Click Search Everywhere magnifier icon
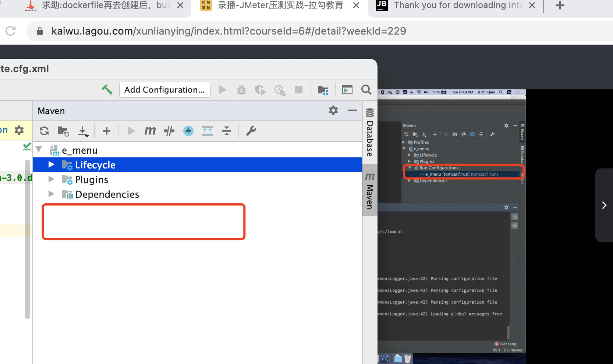The image size is (613, 364). pos(366,90)
